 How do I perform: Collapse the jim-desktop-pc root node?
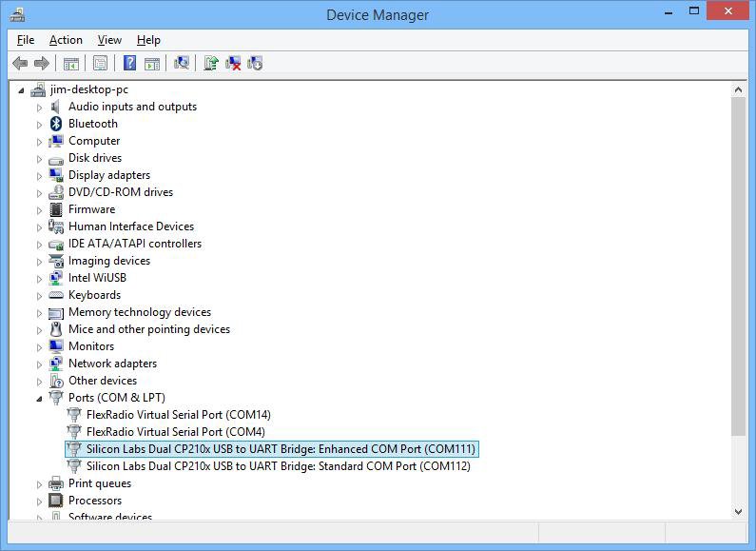tap(21, 90)
